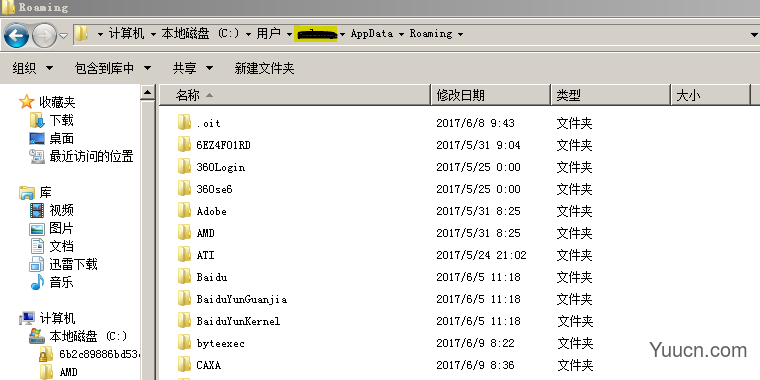This screenshot has height=380, width=760.
Task: Select 用户 in the address breadcrumb
Action: pos(269,34)
